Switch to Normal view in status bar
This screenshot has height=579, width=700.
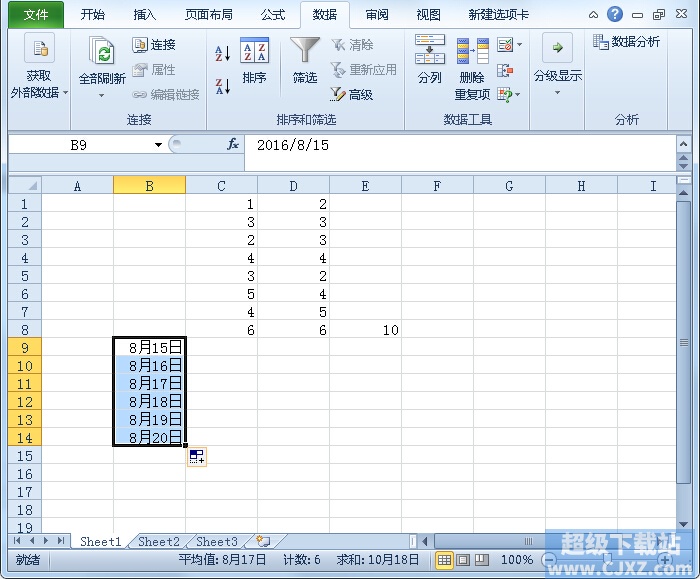coord(444,560)
